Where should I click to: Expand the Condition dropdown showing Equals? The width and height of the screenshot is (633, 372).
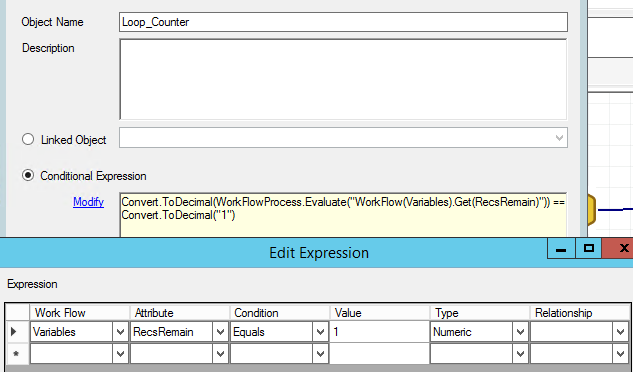point(321,332)
